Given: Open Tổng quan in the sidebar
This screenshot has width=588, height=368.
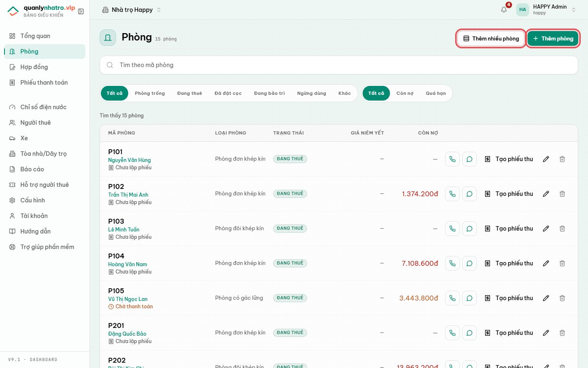Looking at the screenshot, I should (45, 36).
